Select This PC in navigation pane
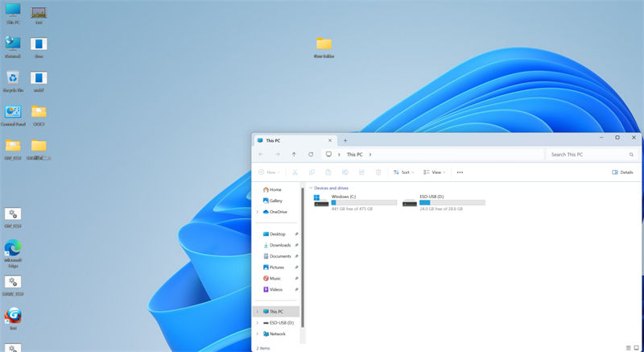Viewport: 644px width, 352px height. (x=276, y=312)
